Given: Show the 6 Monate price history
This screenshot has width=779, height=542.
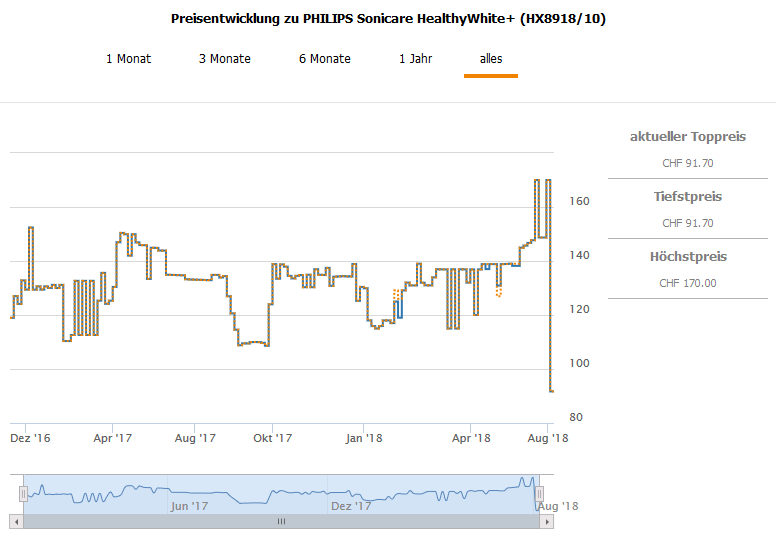Looking at the screenshot, I should click(x=324, y=59).
